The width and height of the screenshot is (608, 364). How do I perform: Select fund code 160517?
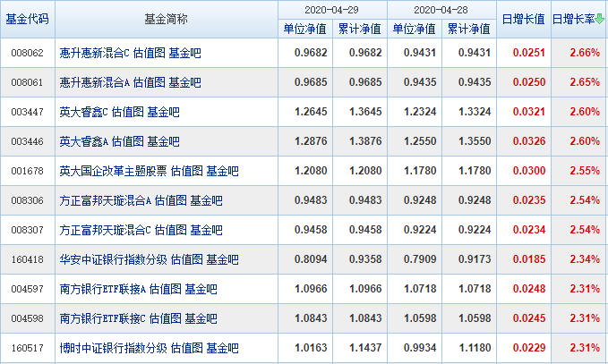click(27, 348)
